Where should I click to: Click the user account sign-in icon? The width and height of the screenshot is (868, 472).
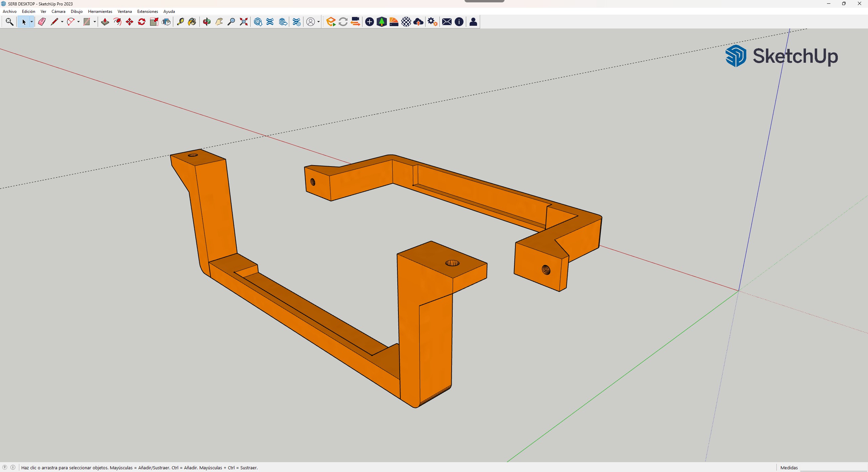(310, 22)
